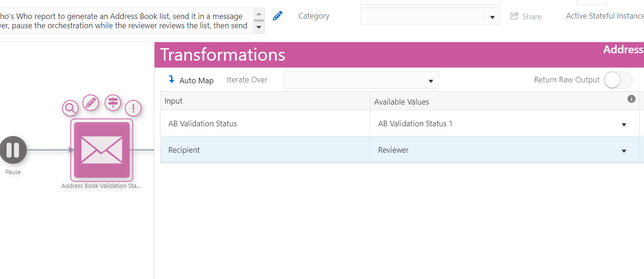This screenshot has height=279, width=644.
Task: Click the description scroll down arrow
Action: coord(259,27)
